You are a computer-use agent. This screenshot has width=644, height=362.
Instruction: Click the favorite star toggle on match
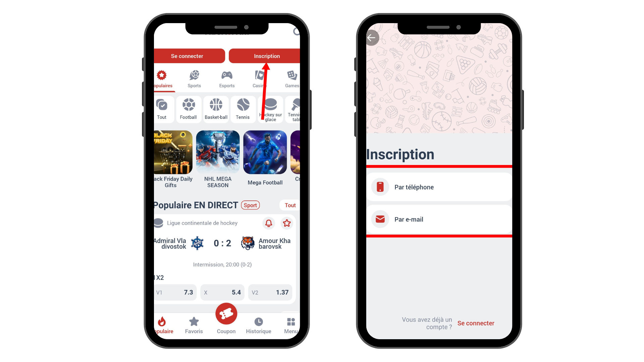[287, 223]
